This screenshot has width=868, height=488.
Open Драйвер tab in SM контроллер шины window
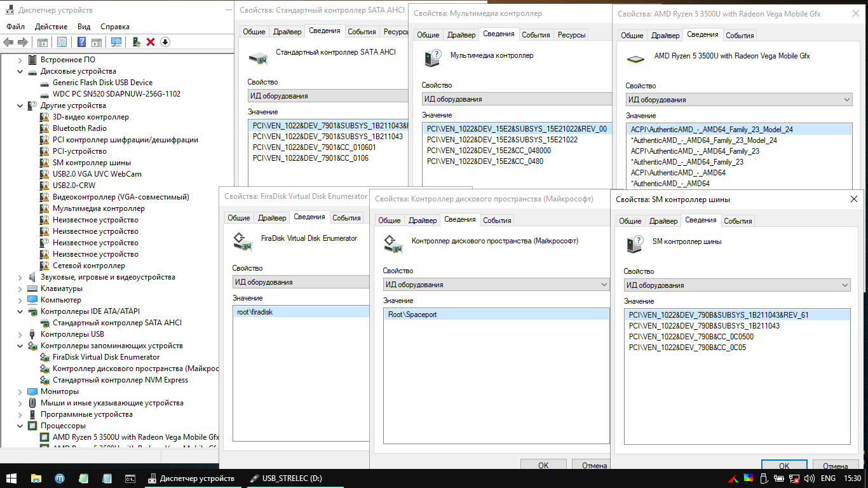(663, 221)
